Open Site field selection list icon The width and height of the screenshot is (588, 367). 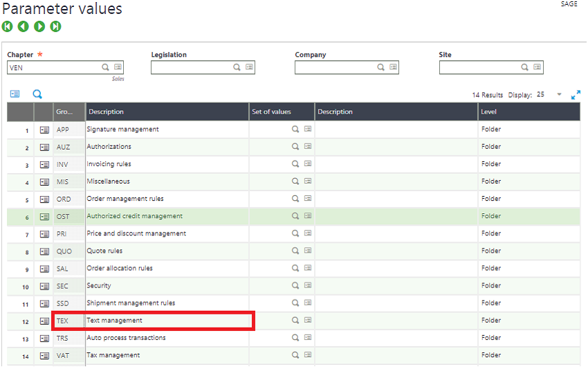click(x=538, y=67)
